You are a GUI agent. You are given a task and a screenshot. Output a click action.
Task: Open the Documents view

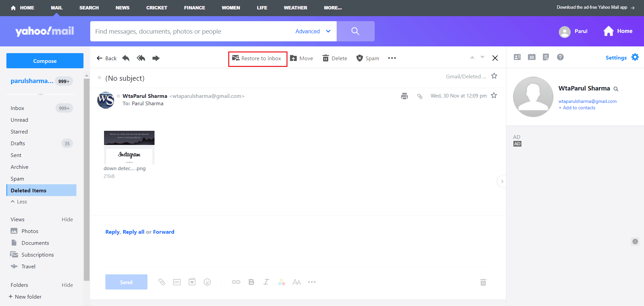point(30,243)
